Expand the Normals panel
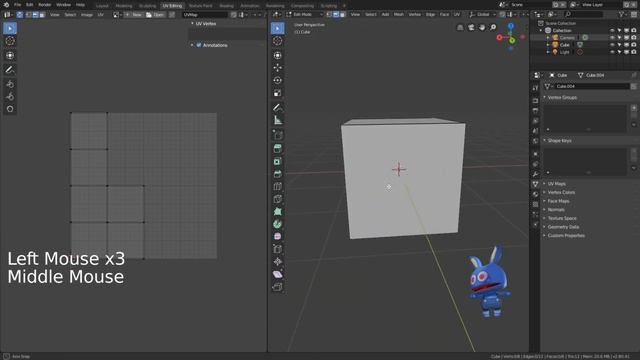The height and width of the screenshot is (360, 640). pos(544,210)
